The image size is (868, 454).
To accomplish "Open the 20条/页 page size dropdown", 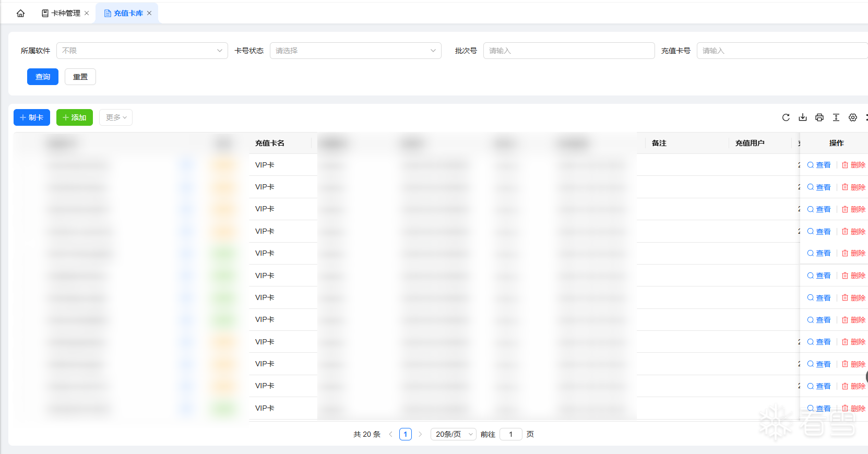I will (x=454, y=434).
